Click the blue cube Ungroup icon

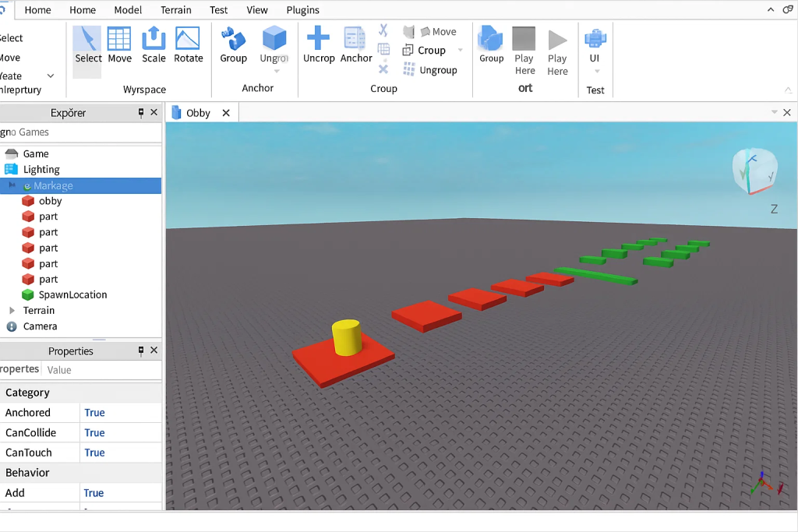coord(274,38)
